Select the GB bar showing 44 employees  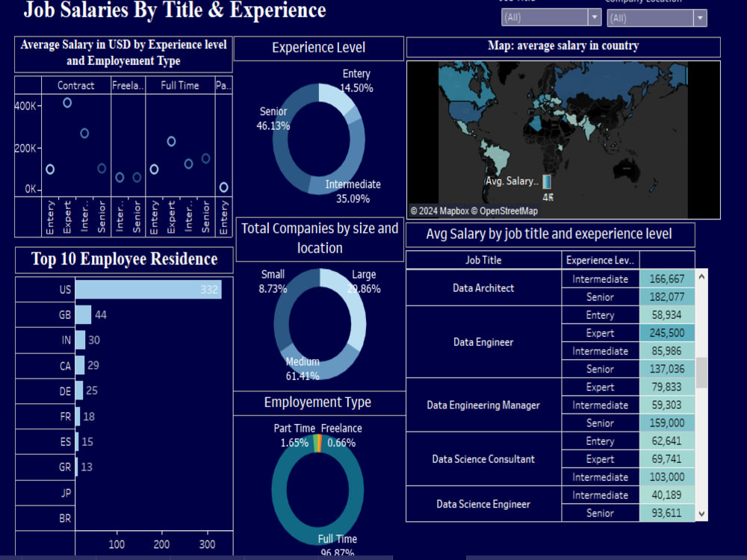(x=82, y=315)
